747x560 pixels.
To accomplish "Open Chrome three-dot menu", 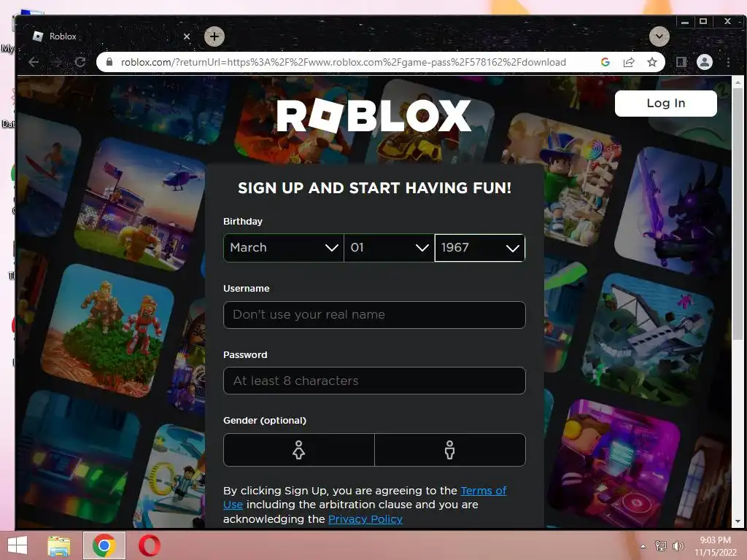I will click(728, 62).
